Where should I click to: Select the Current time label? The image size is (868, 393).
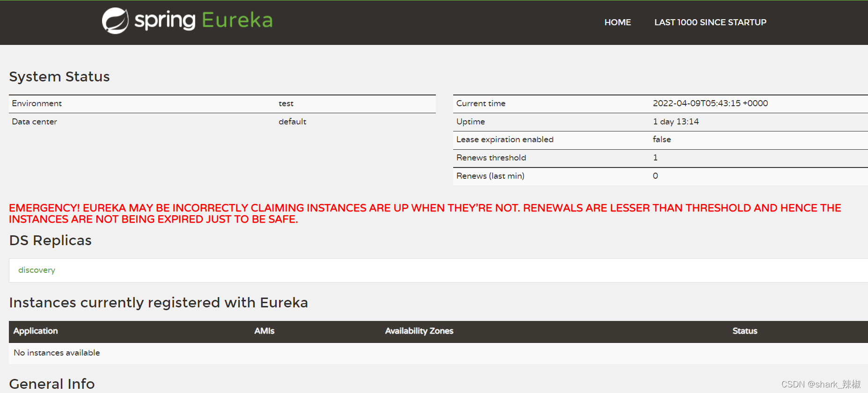pos(481,103)
